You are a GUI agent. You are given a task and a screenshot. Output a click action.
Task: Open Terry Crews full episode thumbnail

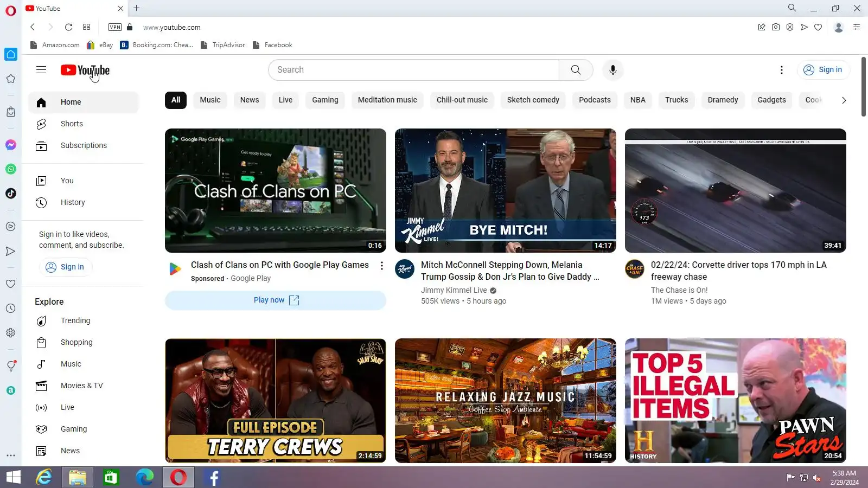(x=276, y=401)
